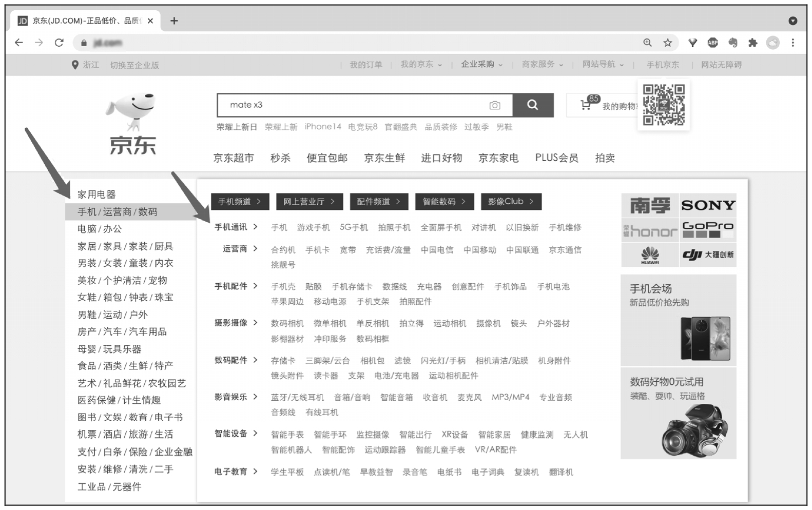Image resolution: width=812 pixels, height=510 pixels.
Task: Click the browser back arrow
Action: 19,43
